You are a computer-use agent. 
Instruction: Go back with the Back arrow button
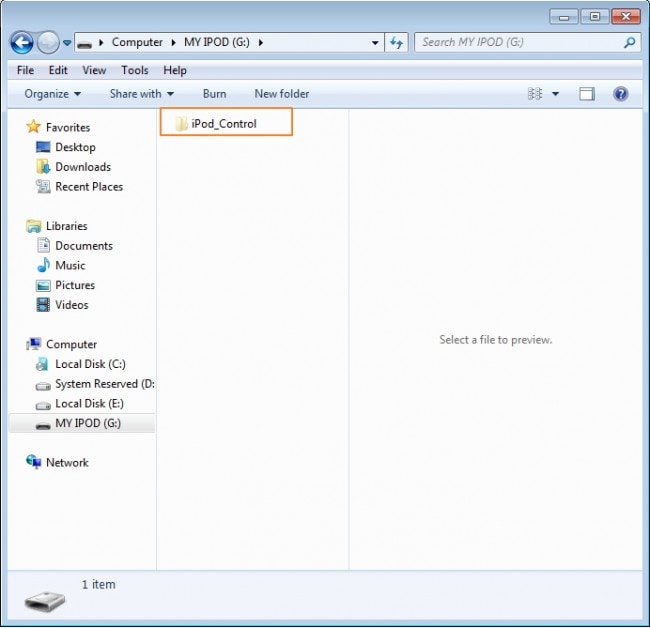[22, 43]
